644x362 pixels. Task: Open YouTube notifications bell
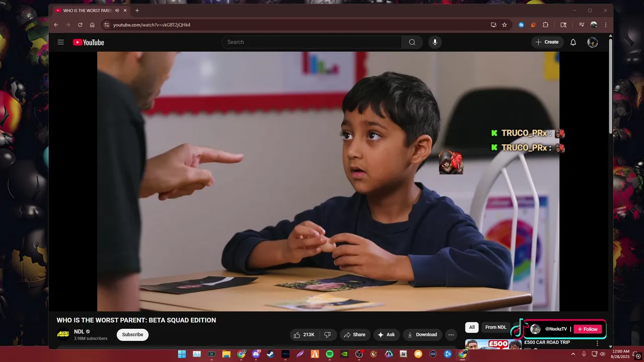click(x=573, y=42)
